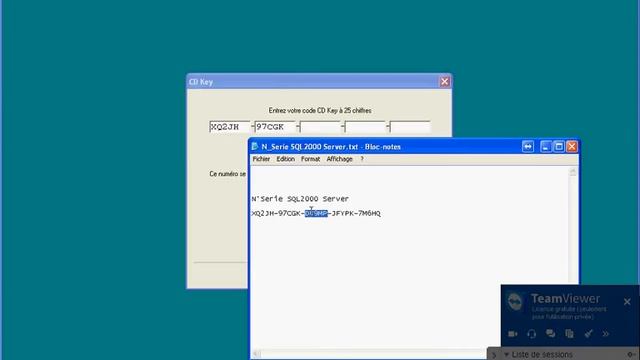
Task: Click the 7M6HQ segment in the serial line
Action: click(369, 213)
